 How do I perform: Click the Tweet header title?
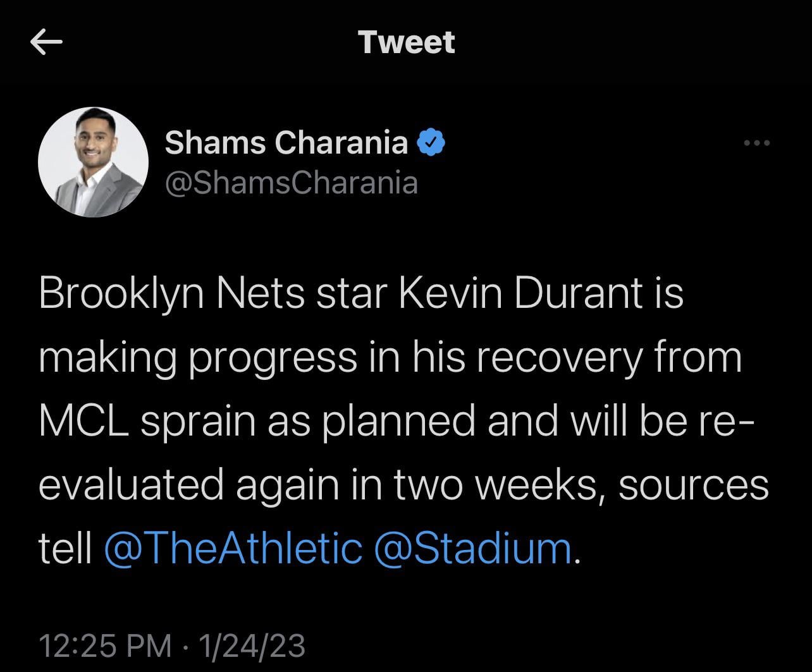pos(406,42)
